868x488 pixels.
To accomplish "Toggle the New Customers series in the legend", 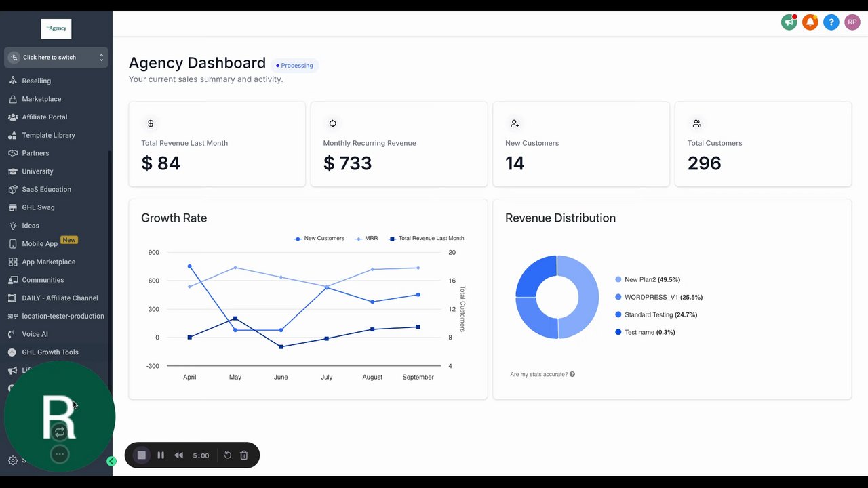I will [319, 239].
